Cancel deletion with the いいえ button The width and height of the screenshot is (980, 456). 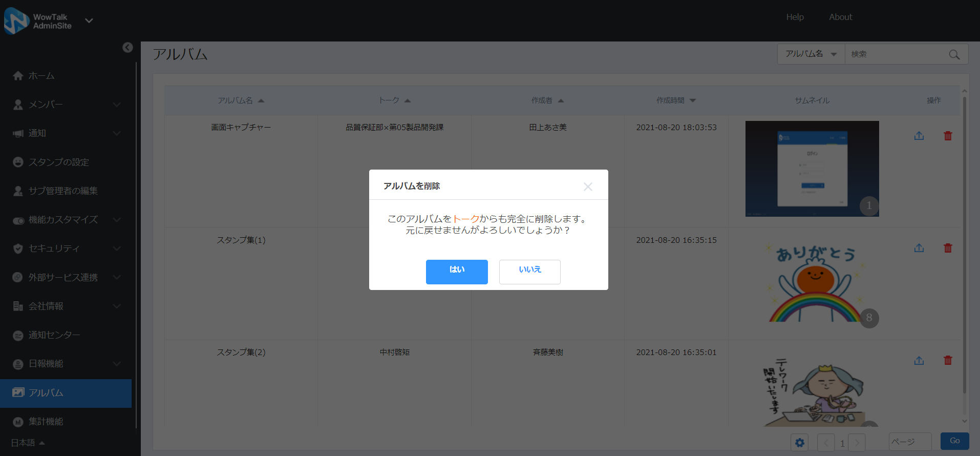point(529,272)
